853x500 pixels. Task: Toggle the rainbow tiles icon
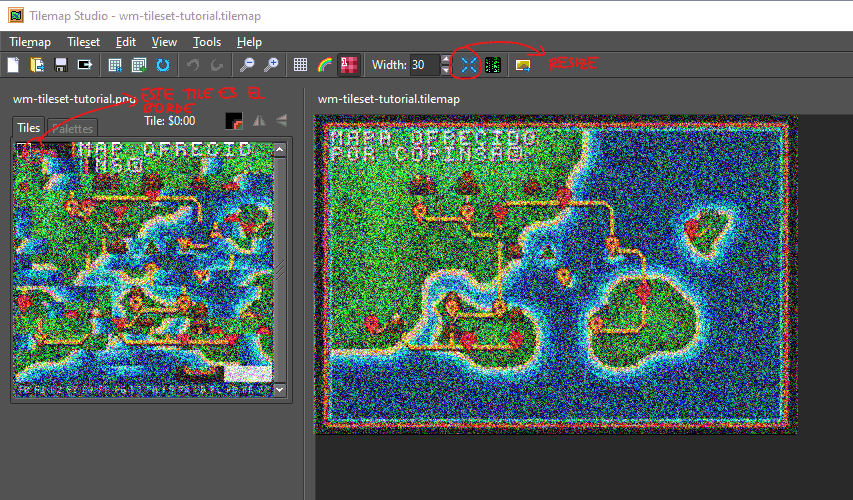[x=324, y=65]
